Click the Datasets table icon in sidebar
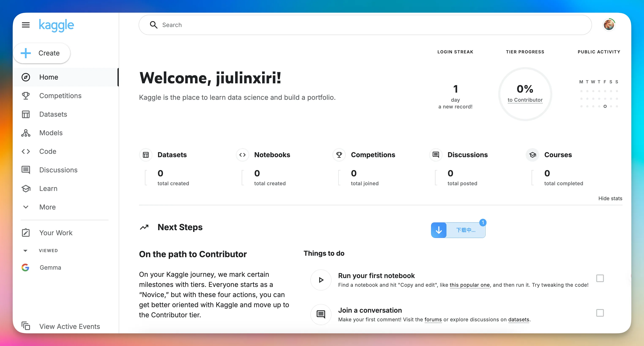644x346 pixels. tap(26, 114)
